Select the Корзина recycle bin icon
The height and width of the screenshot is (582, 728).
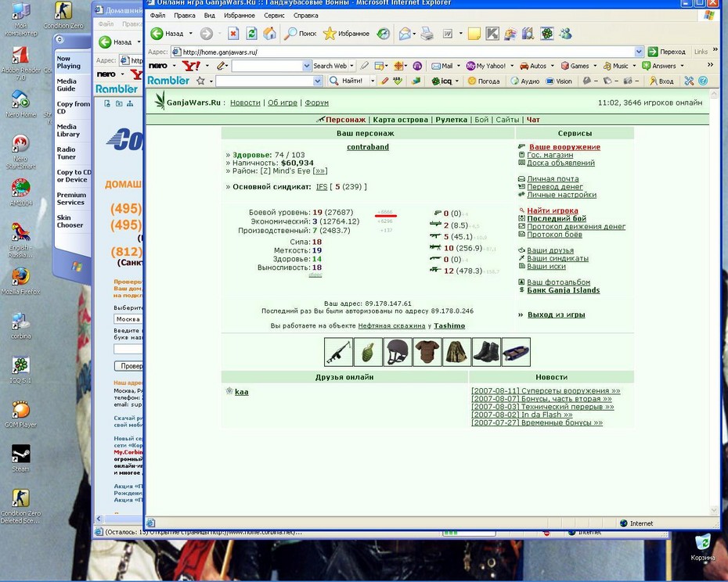click(x=703, y=547)
